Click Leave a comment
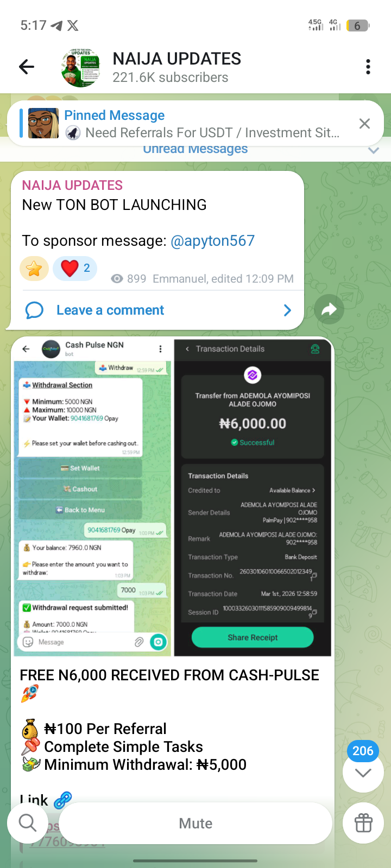This screenshot has width=391, height=868. (110, 310)
